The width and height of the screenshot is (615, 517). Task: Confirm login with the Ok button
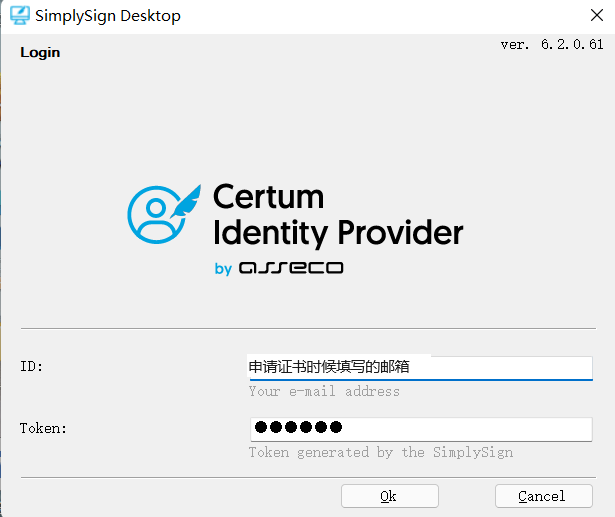tap(389, 496)
